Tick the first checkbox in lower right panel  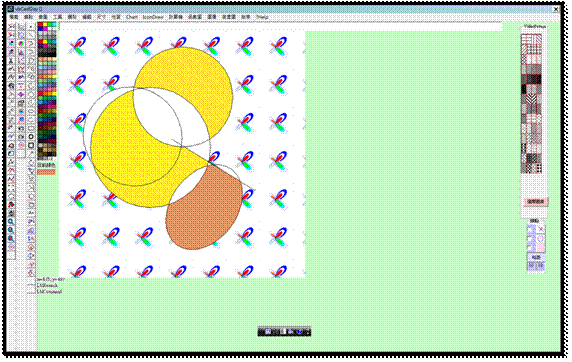[x=529, y=230]
